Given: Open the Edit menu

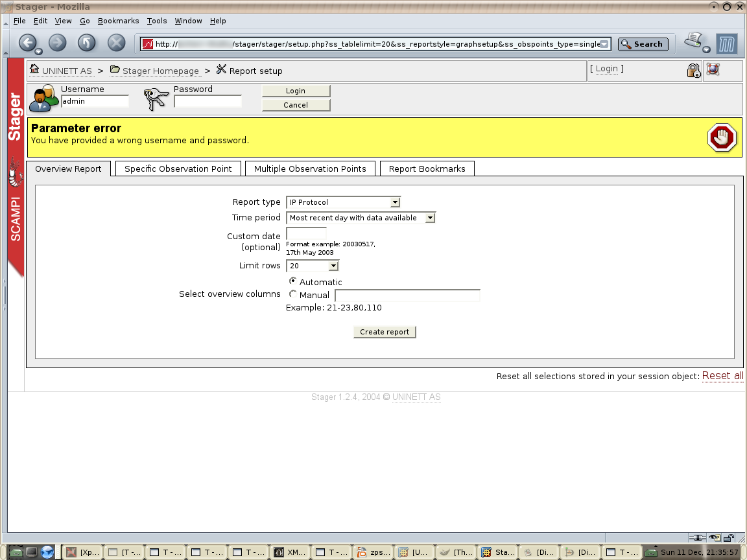Looking at the screenshot, I should coord(40,21).
